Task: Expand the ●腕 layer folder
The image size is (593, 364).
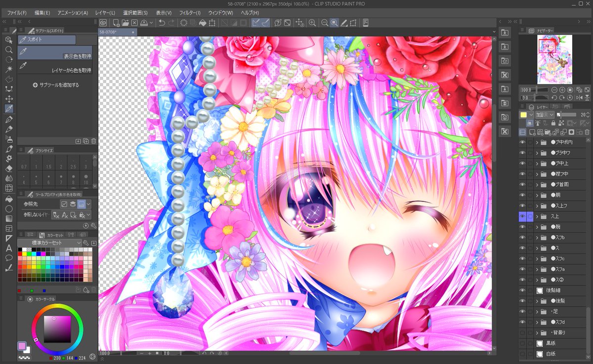Action: coord(537,227)
